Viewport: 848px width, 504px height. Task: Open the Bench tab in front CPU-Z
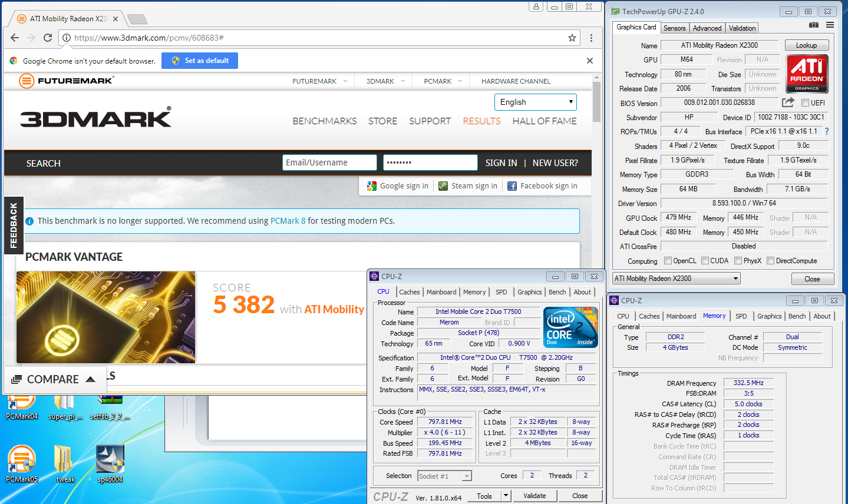click(557, 292)
